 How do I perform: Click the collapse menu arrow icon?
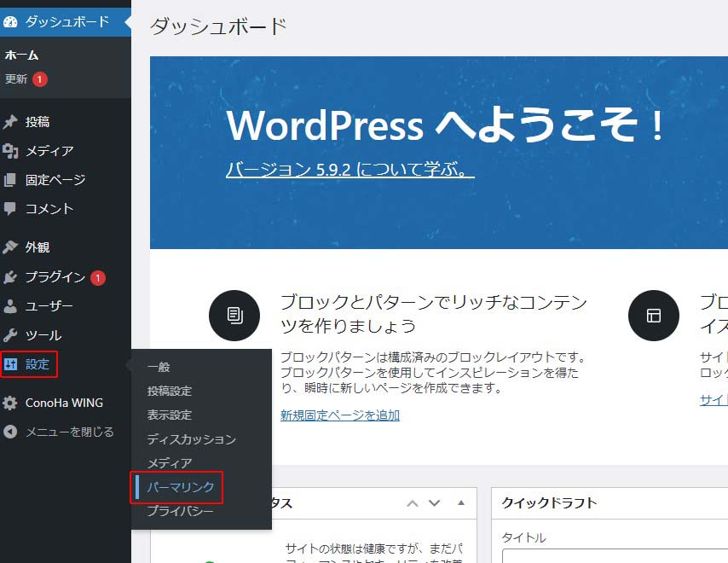click(10, 432)
